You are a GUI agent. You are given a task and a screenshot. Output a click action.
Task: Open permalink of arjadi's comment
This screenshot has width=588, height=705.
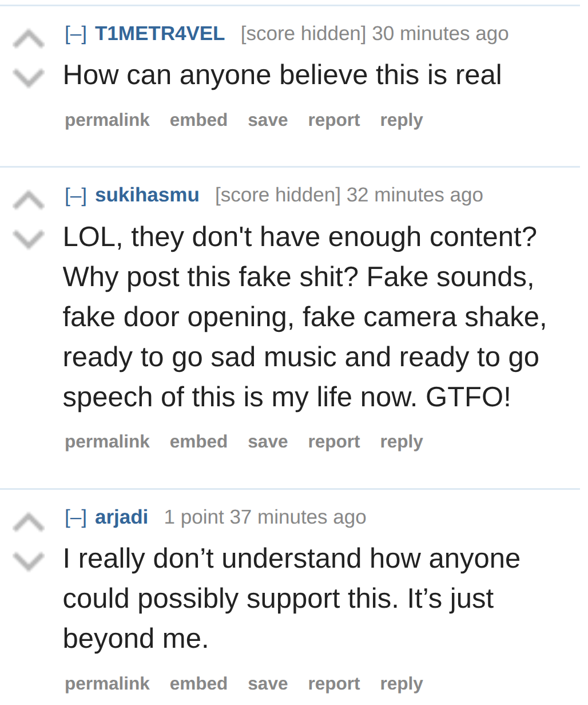pos(107,684)
